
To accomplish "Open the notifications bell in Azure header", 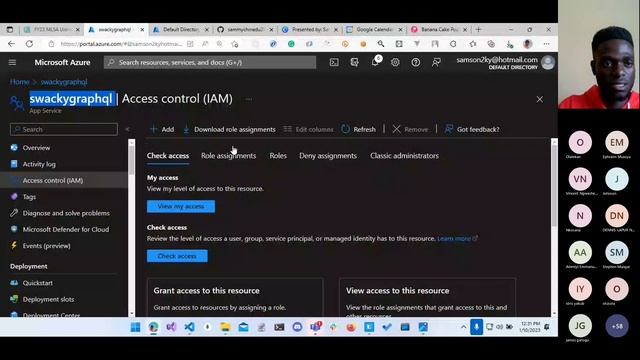I will click(x=375, y=62).
